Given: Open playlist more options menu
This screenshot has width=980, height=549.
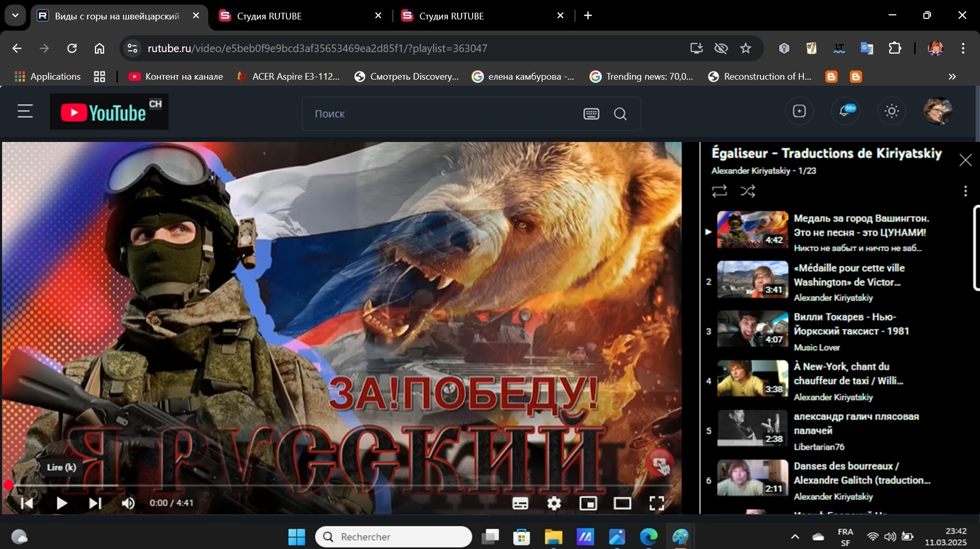Looking at the screenshot, I should click(x=965, y=191).
